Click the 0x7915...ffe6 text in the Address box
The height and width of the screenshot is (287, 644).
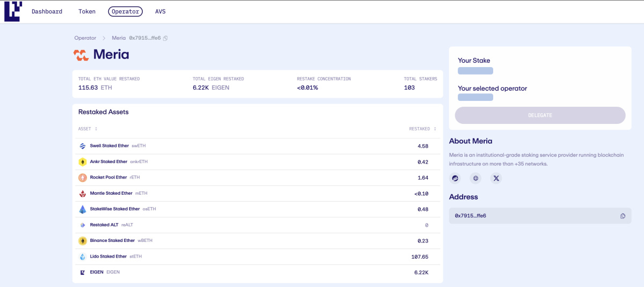click(471, 216)
